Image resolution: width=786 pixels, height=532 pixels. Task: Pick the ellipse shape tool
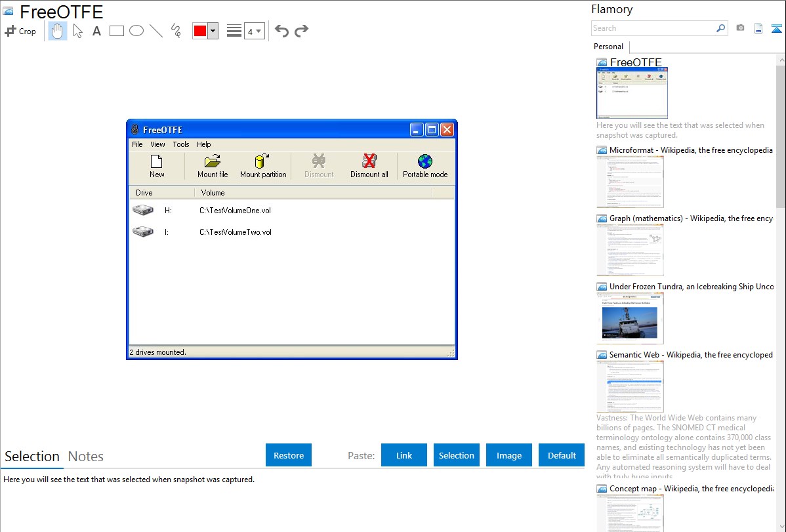tap(136, 31)
